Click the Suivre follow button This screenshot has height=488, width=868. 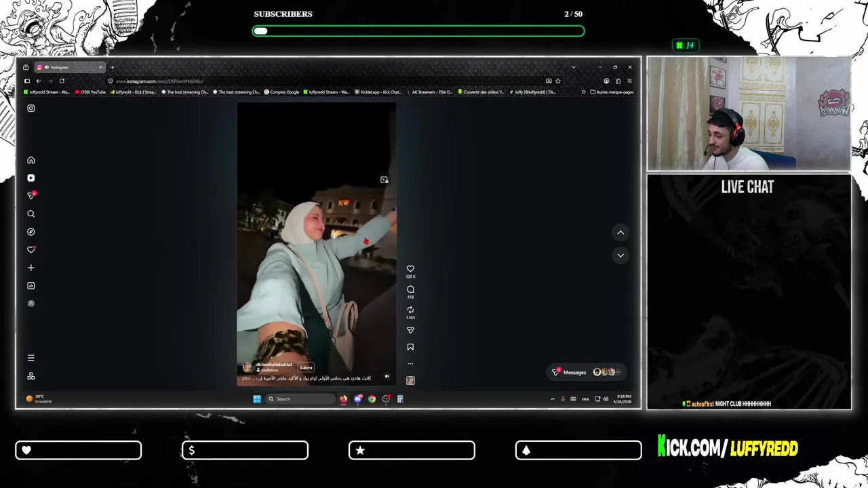click(306, 367)
